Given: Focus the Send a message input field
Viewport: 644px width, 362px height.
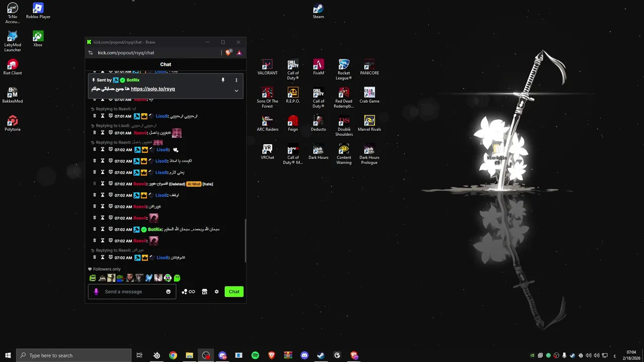Looking at the screenshot, I should [132, 292].
